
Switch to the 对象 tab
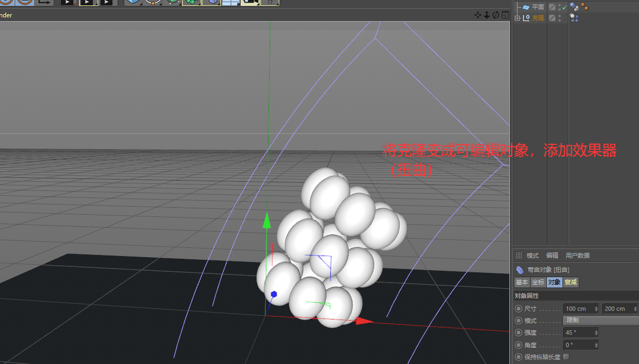point(554,282)
